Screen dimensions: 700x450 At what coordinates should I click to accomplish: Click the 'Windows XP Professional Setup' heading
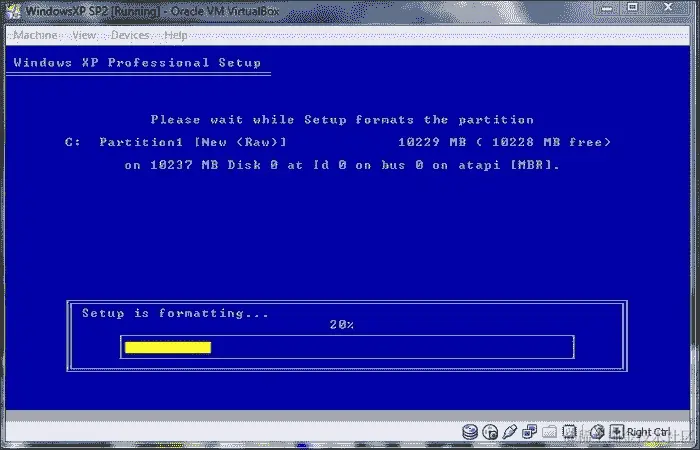tap(138, 62)
